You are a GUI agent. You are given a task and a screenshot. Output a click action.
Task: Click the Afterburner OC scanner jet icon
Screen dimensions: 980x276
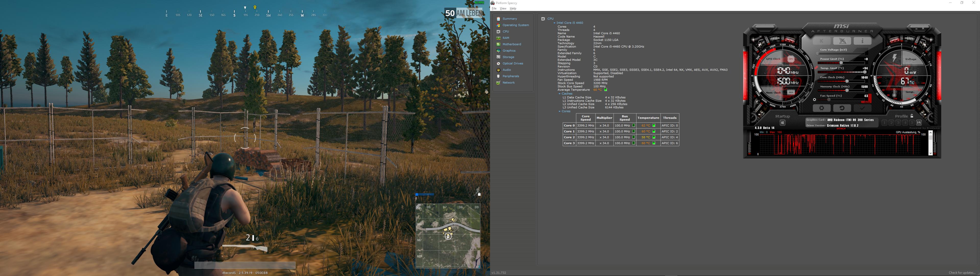pyautogui.click(x=842, y=41)
